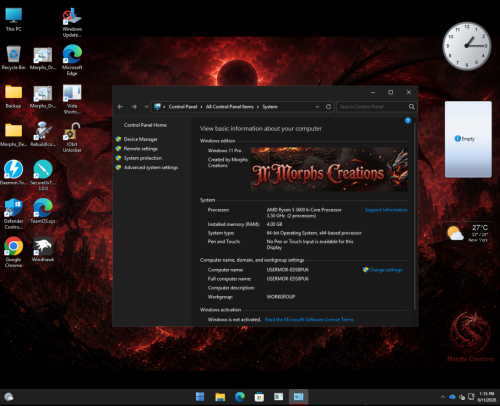Open the taskbar clock showing 1:15 PM

tap(487, 397)
